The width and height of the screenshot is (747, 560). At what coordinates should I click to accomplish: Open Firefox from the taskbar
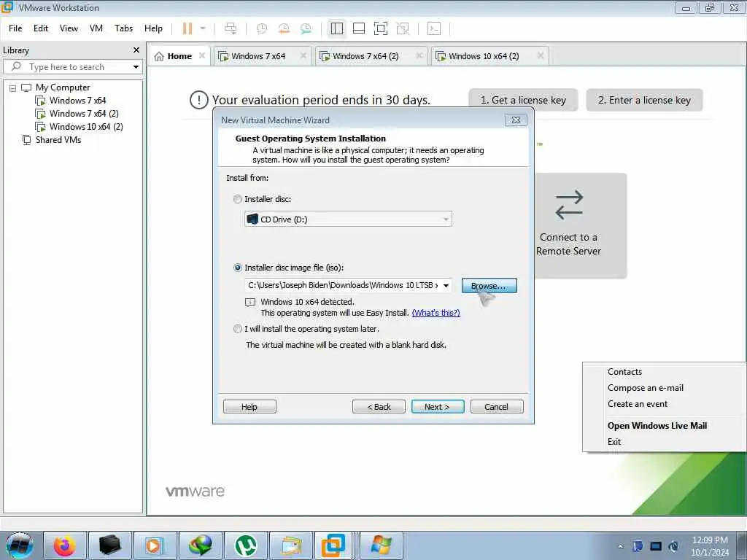[64, 545]
